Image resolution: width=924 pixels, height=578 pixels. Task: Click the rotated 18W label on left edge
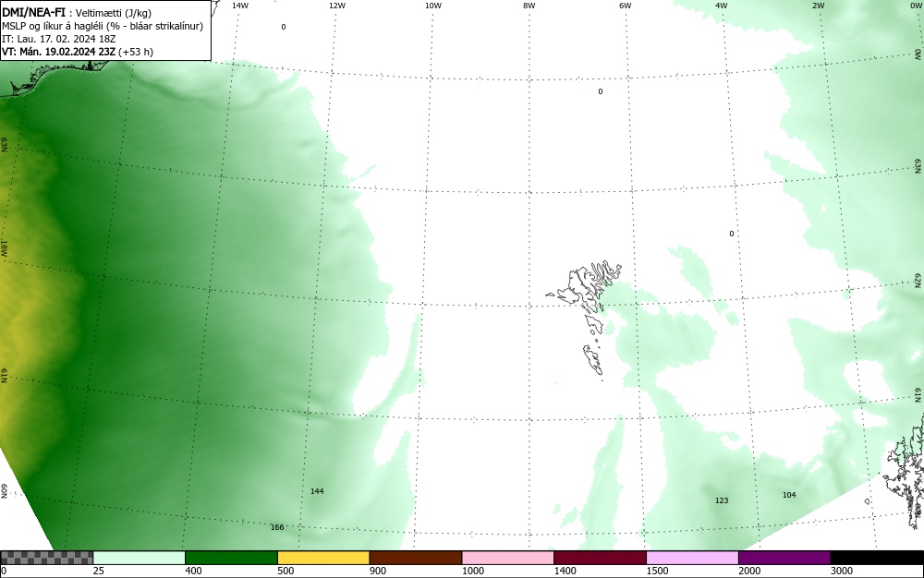[4, 247]
